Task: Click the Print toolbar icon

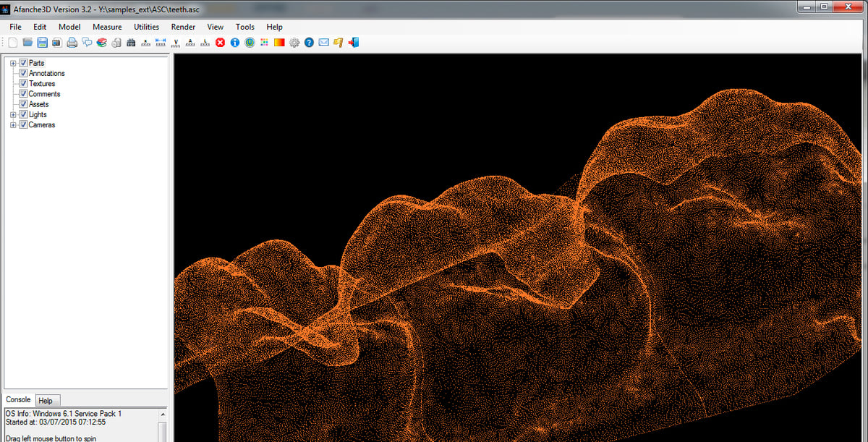Action: [x=72, y=43]
